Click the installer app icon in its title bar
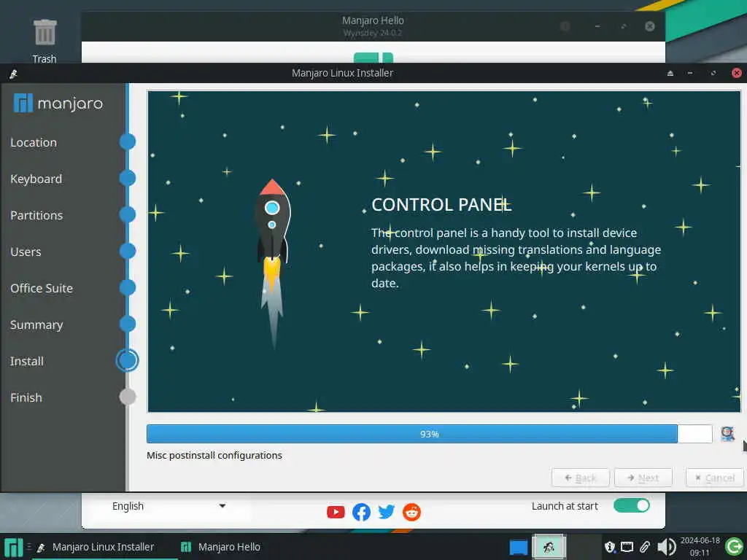Viewport: 747px width, 560px height. pos(13,74)
